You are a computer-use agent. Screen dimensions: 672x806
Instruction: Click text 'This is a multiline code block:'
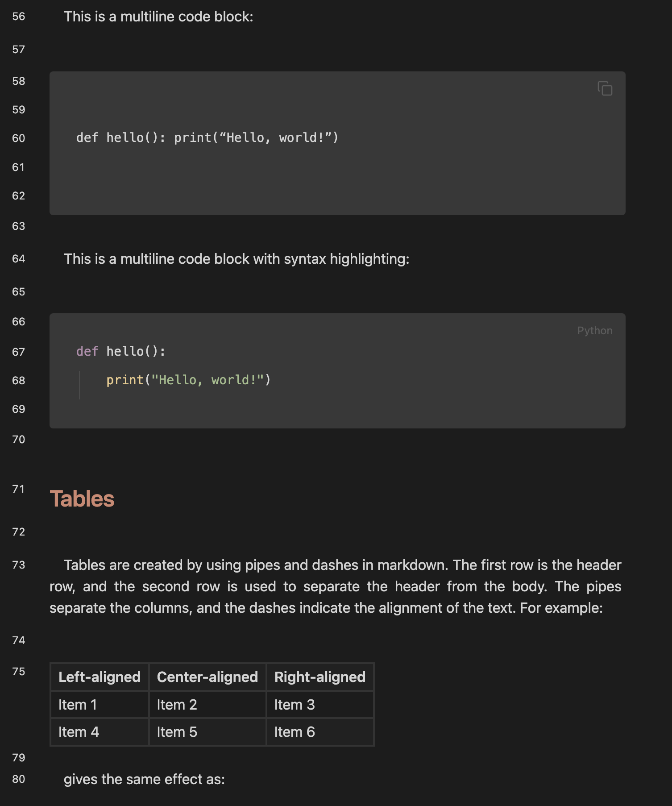[158, 17]
